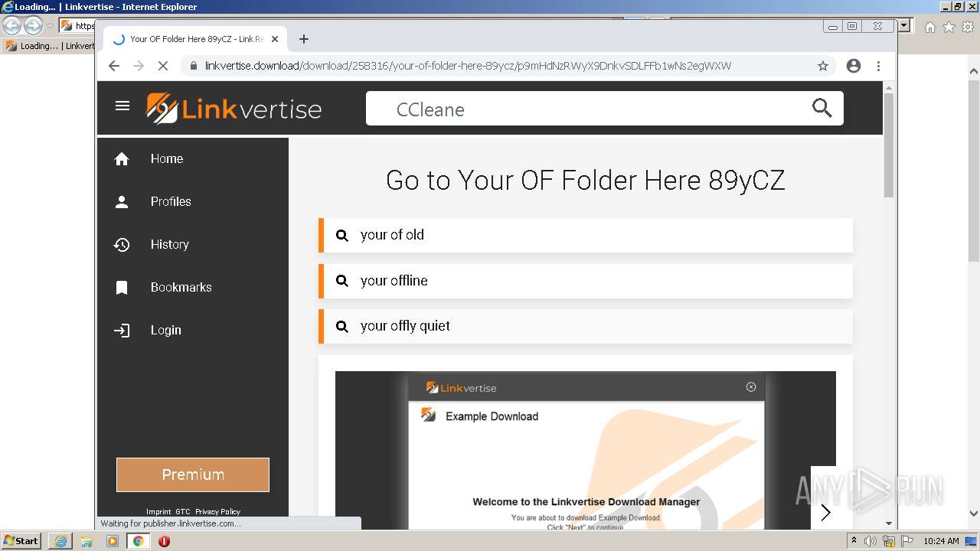Select the 'your of old' suggestion
980x551 pixels.
[586, 235]
